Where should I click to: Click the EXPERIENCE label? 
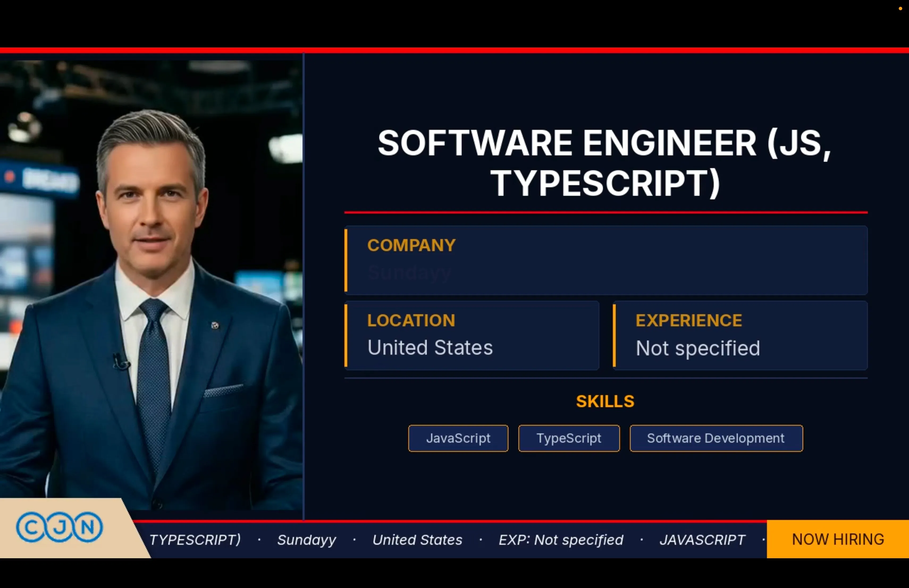pyautogui.click(x=689, y=320)
